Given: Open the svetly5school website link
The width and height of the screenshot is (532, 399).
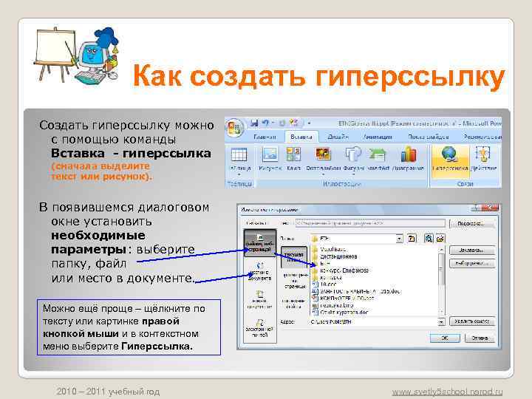Looking at the screenshot, I should tap(448, 392).
